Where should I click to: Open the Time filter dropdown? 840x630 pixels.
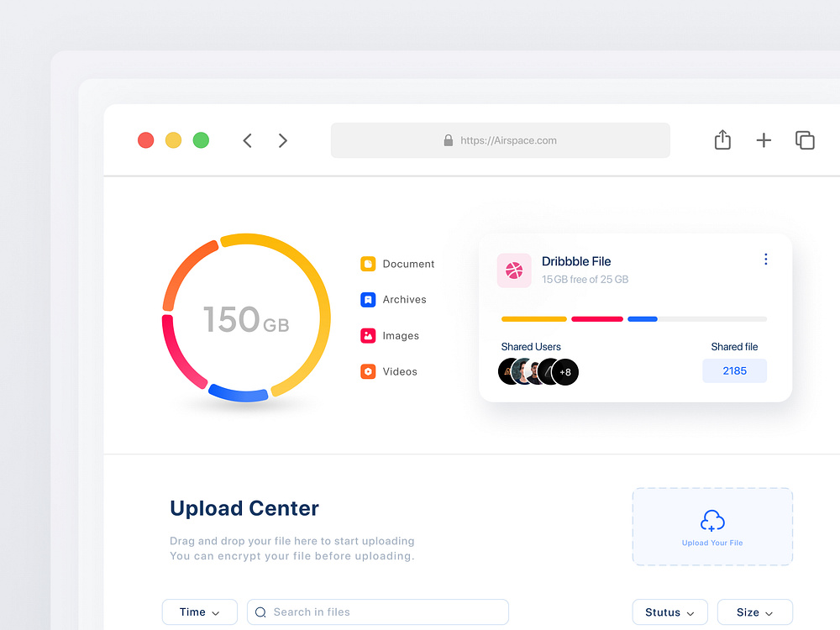pos(199,612)
